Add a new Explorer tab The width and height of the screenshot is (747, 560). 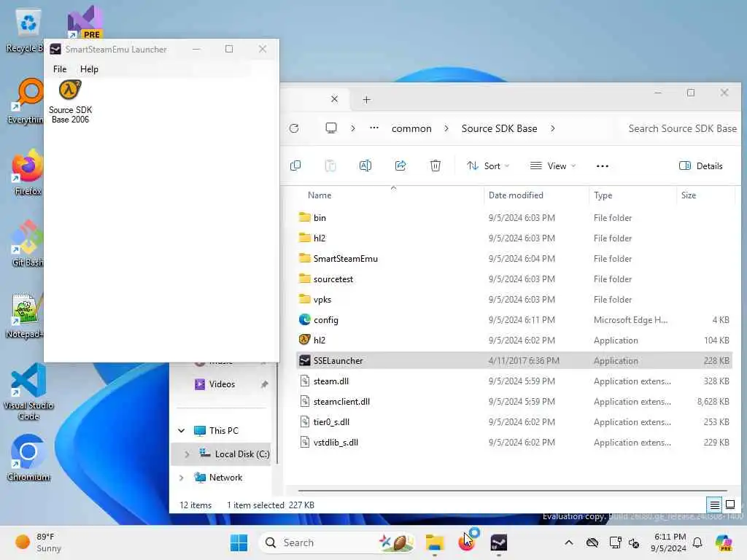[366, 99]
